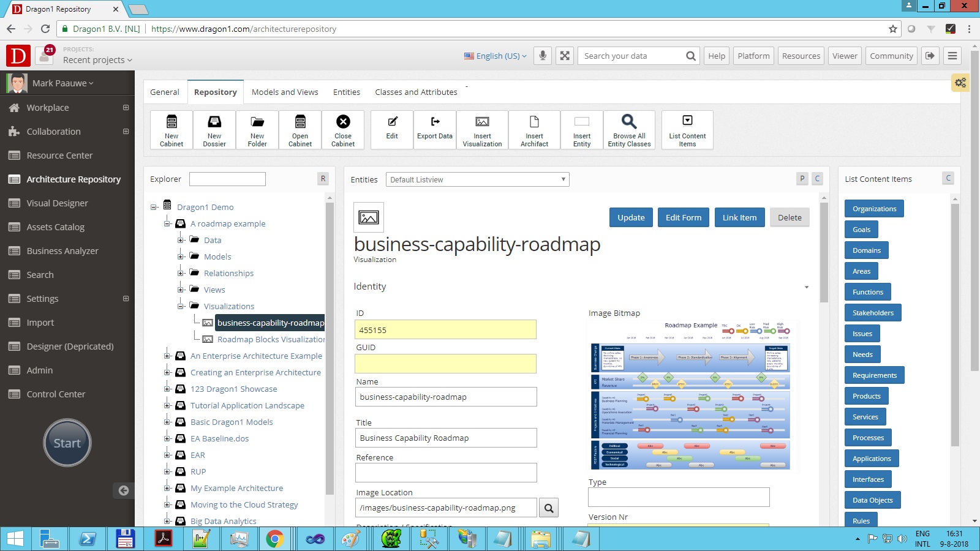This screenshot has width=980, height=551.
Task: Click List Content Items icon
Action: point(687,130)
